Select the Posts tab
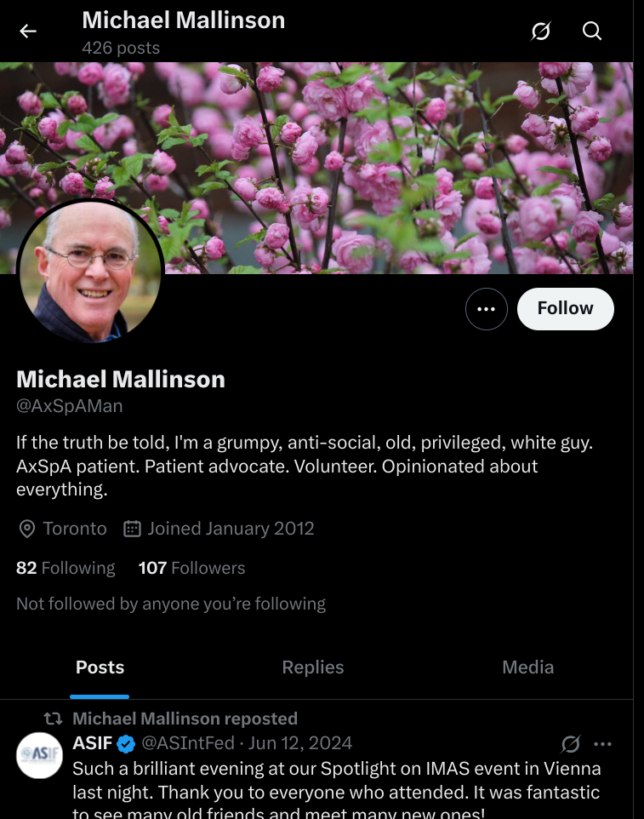 [x=100, y=667]
